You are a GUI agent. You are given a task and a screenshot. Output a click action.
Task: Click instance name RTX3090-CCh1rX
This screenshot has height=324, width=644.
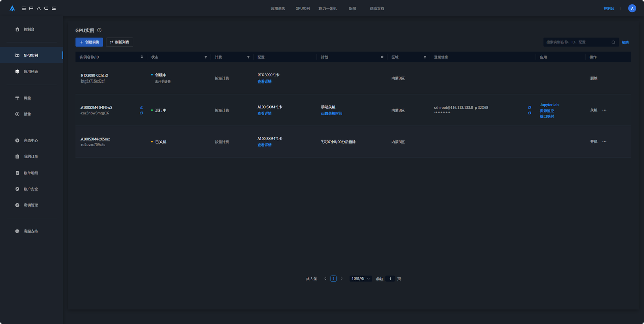(x=94, y=75)
